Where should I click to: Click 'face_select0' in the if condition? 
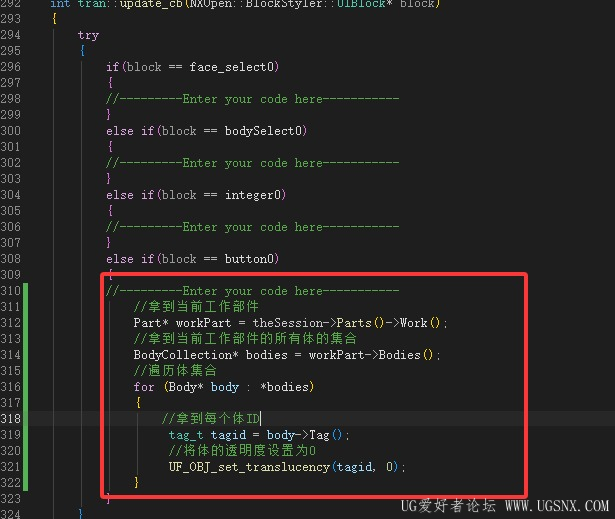[231, 67]
